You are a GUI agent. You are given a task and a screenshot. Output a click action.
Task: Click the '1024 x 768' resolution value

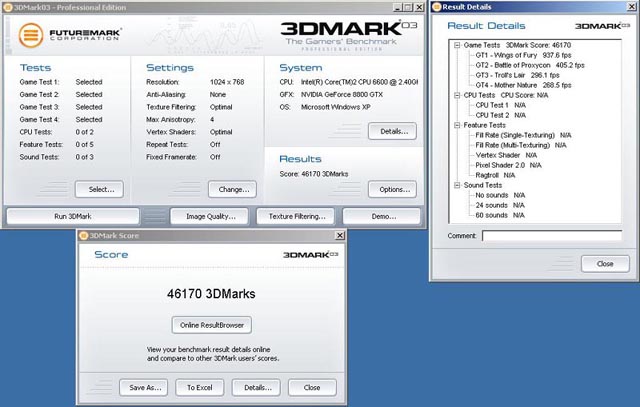227,82
